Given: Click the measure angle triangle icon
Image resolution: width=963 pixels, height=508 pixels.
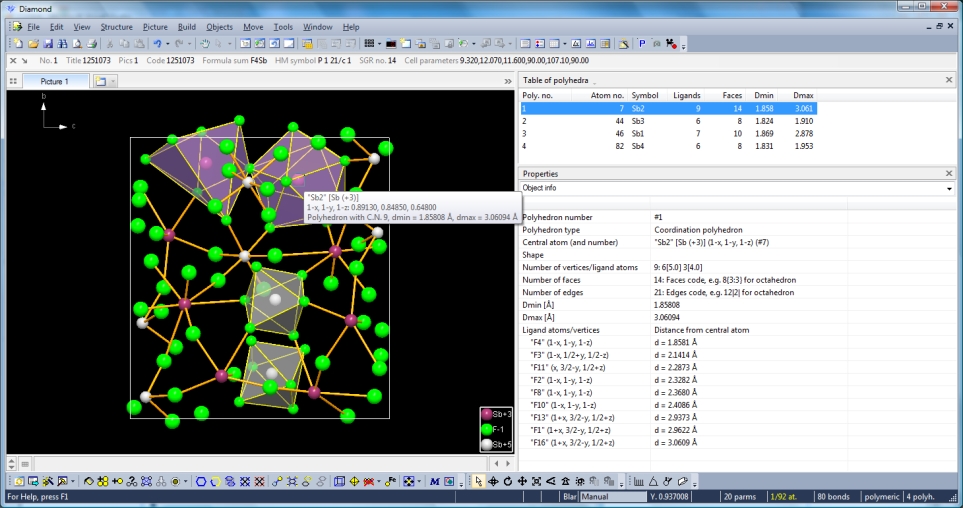Looking at the screenshot, I should [653, 482].
